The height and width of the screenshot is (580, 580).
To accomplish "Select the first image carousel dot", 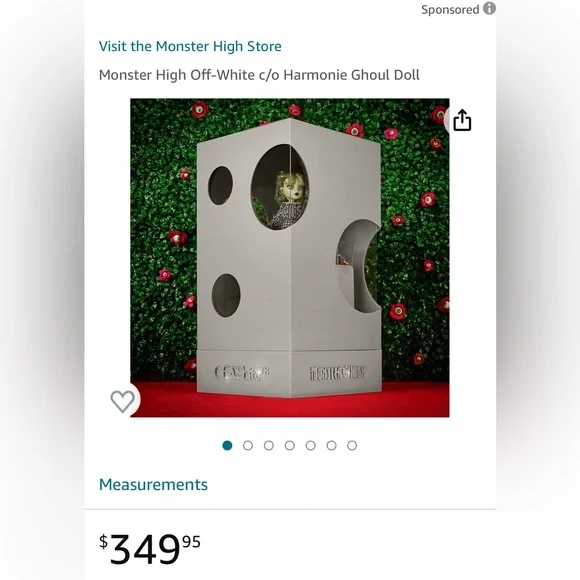I will click(x=227, y=445).
